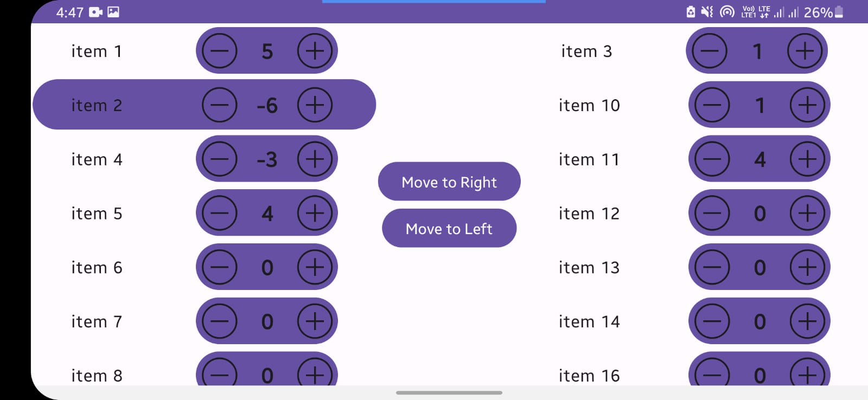Tap the plus icon for item 3
Image resolution: width=868 pixels, height=400 pixels.
[x=805, y=51]
